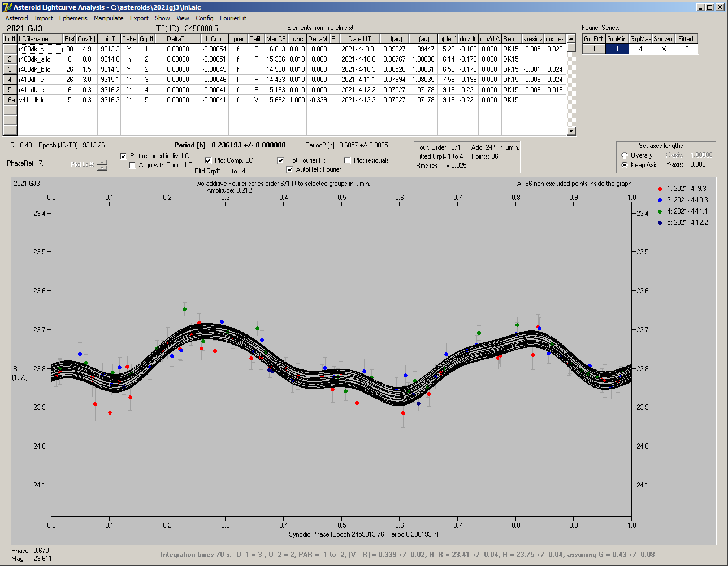
Task: Click the Y-axis value field 0.800
Action: coord(697,165)
